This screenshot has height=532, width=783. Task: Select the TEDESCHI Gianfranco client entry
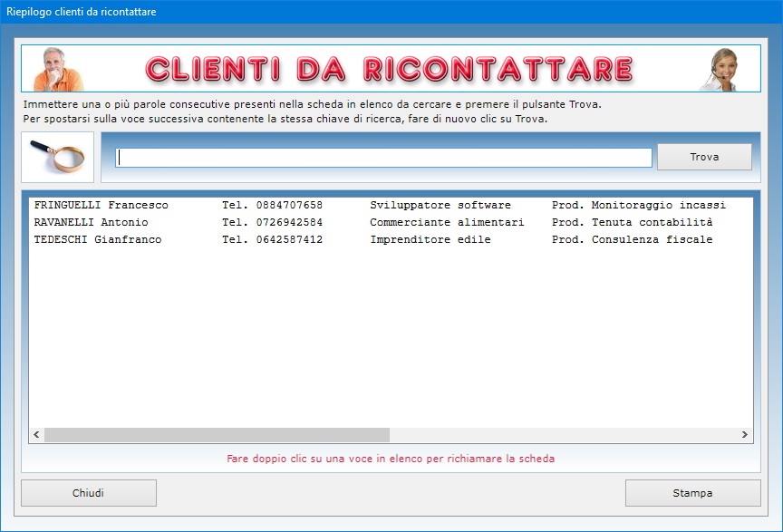pyautogui.click(x=391, y=239)
